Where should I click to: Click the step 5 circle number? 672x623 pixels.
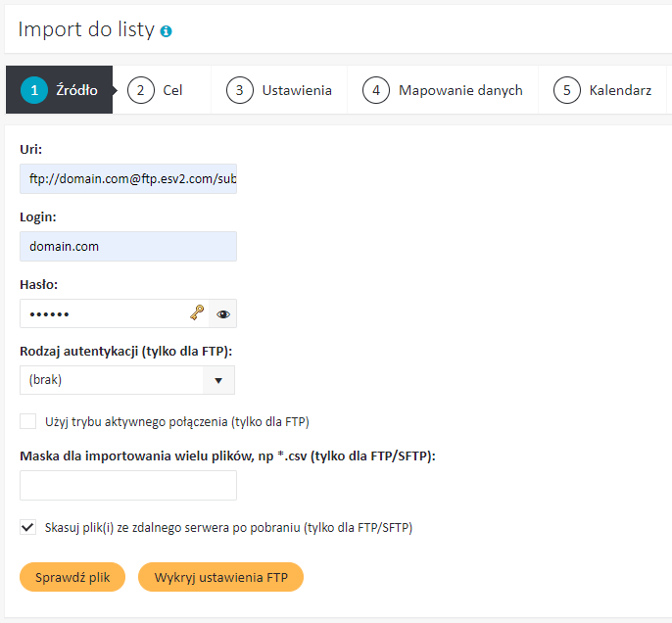(x=566, y=90)
